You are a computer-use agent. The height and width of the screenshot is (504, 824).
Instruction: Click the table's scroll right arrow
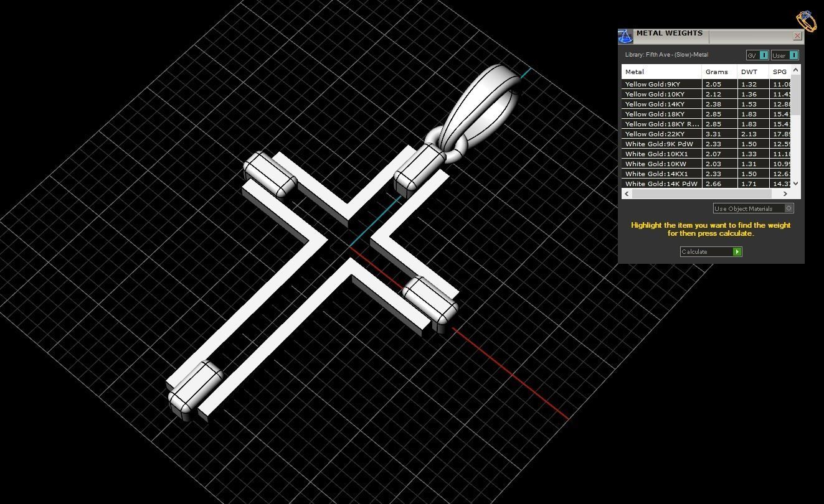pyautogui.click(x=785, y=194)
